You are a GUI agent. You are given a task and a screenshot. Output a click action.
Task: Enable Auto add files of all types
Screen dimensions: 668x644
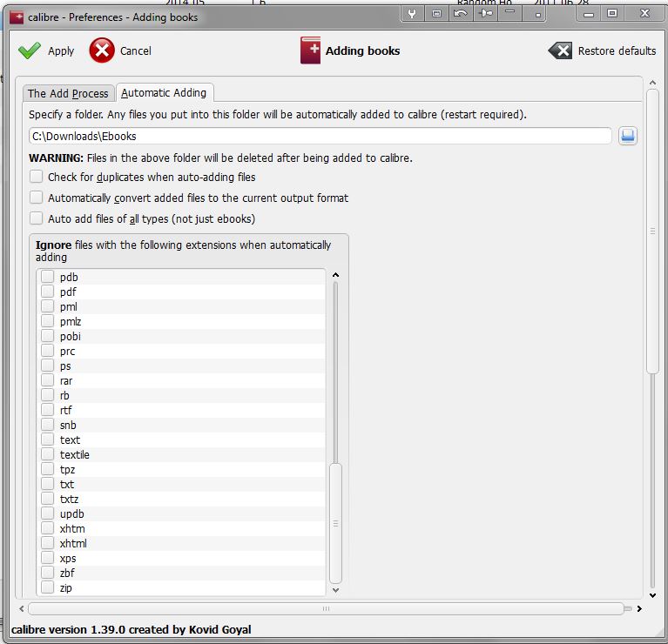point(37,218)
